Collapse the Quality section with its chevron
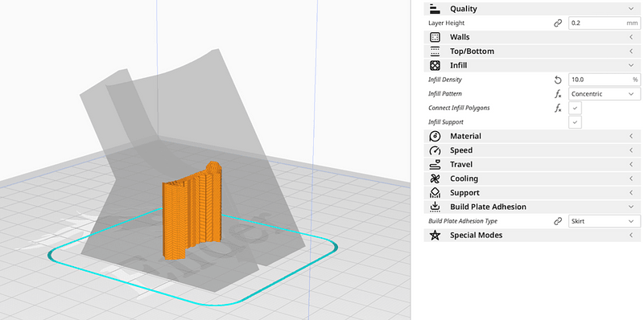 pos(631,9)
